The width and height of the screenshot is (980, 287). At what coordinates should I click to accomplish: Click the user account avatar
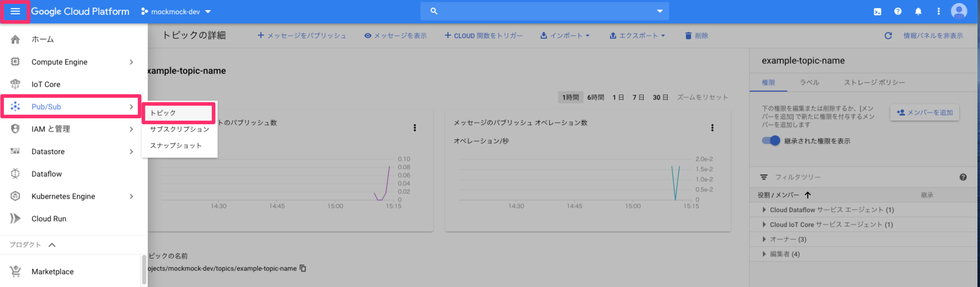tap(959, 11)
